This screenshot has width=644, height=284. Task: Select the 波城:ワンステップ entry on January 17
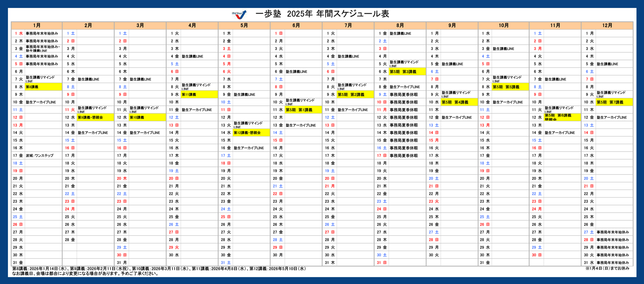pyautogui.click(x=39, y=156)
